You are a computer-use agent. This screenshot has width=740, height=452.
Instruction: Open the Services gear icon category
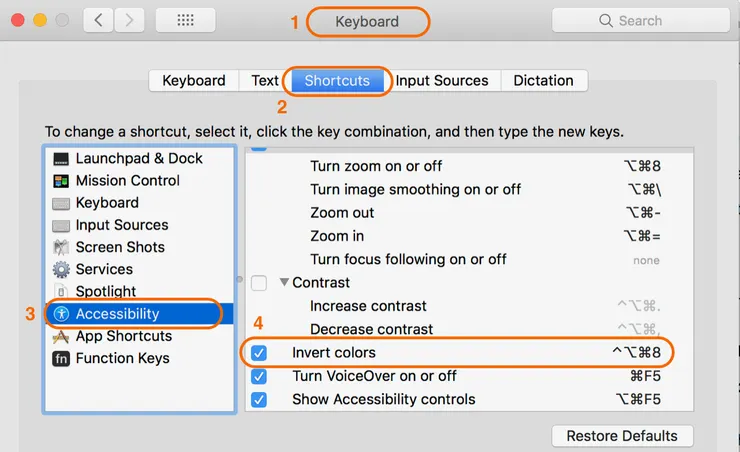point(61,269)
